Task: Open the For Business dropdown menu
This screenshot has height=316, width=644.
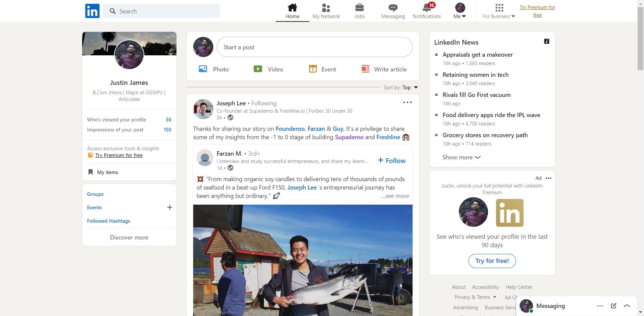Action: pos(499,11)
